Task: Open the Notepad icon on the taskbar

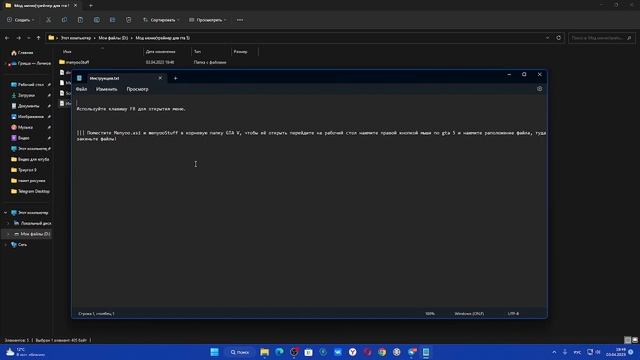Action: click(426, 352)
